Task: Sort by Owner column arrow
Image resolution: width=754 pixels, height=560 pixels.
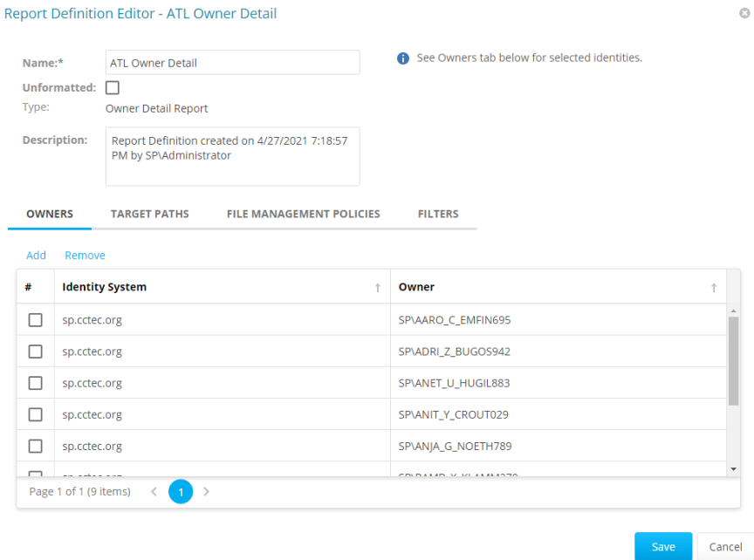Action: click(x=714, y=288)
